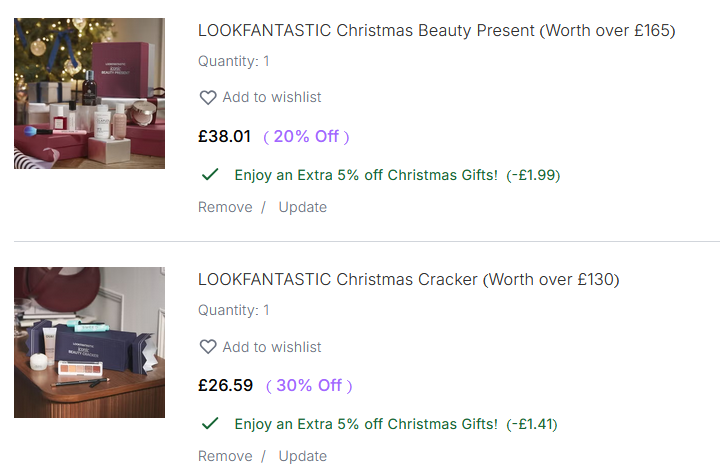Click the £38.01 price
The image size is (720, 472).
(x=224, y=136)
